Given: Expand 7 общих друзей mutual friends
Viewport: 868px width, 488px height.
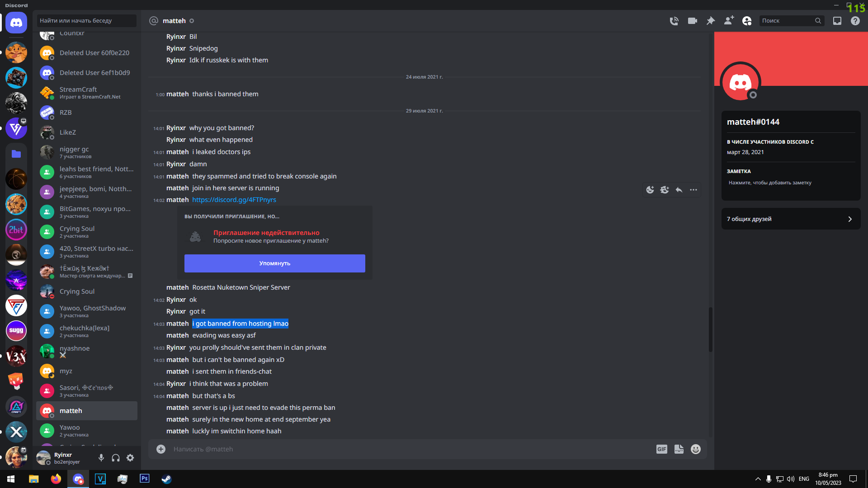Looking at the screenshot, I should point(791,219).
